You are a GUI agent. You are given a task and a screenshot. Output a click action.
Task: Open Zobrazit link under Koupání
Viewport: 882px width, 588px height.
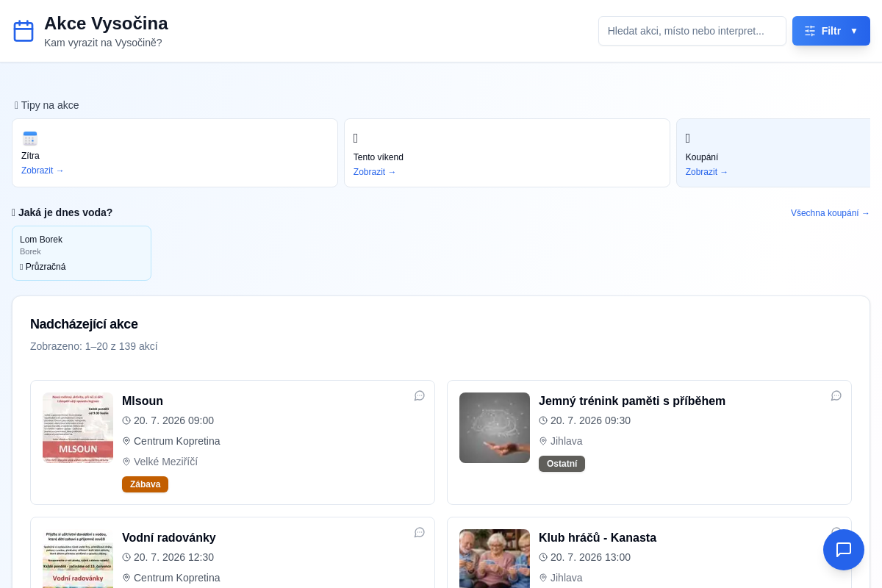pos(707,172)
